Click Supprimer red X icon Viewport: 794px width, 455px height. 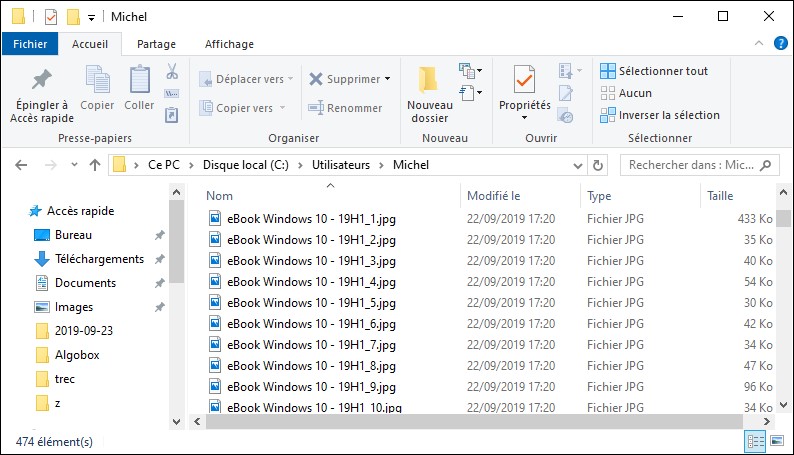point(316,79)
